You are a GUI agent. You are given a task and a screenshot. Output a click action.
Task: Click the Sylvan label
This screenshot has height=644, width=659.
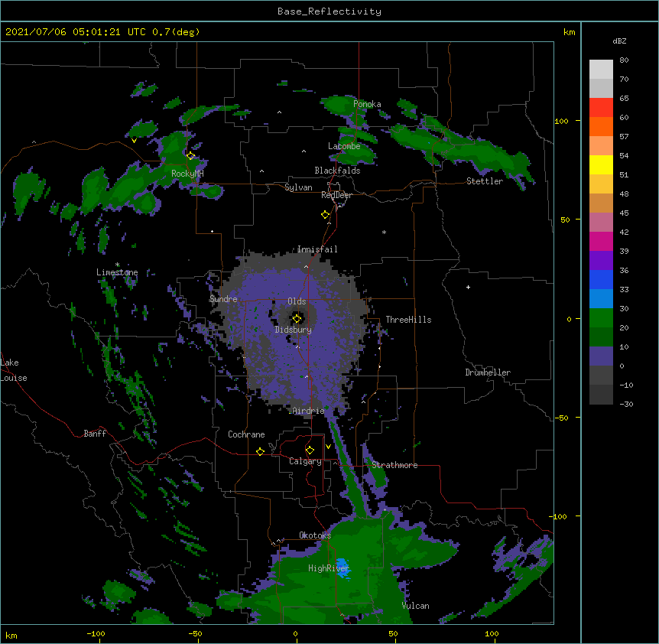(298, 187)
